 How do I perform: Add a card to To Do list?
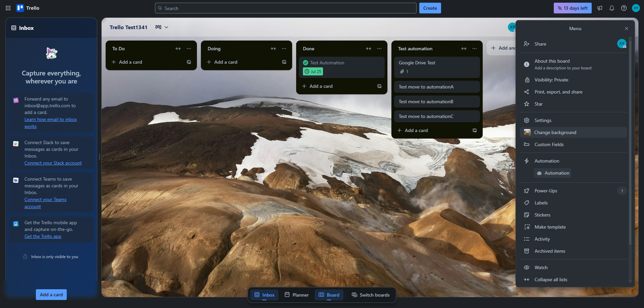pos(146,62)
